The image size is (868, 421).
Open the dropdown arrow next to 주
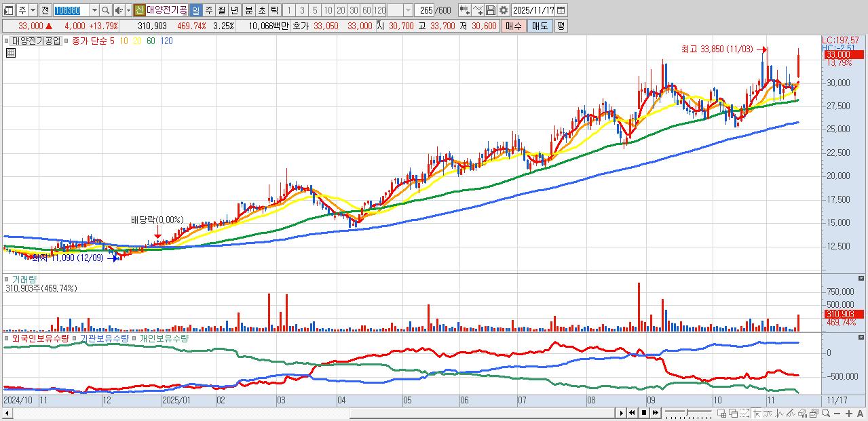point(33,10)
